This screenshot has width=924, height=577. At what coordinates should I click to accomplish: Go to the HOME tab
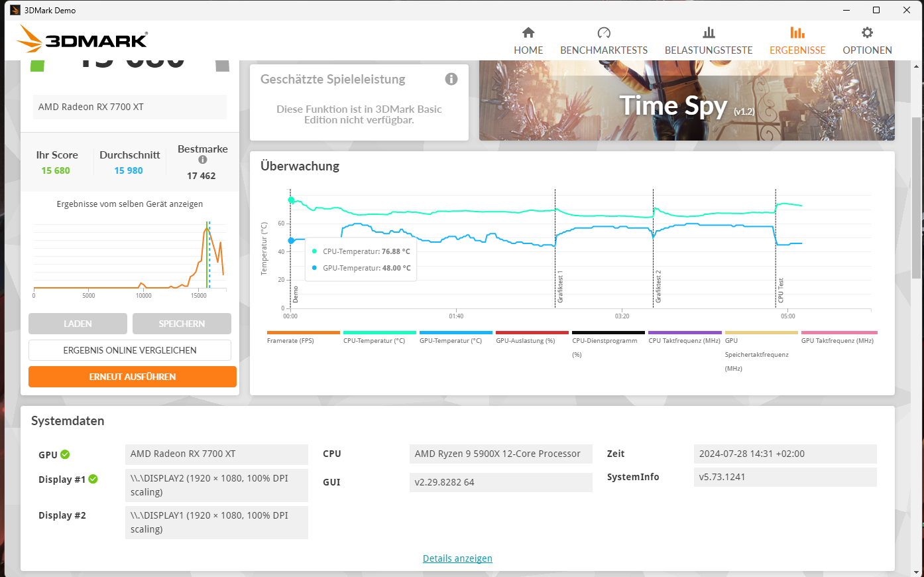point(528,50)
